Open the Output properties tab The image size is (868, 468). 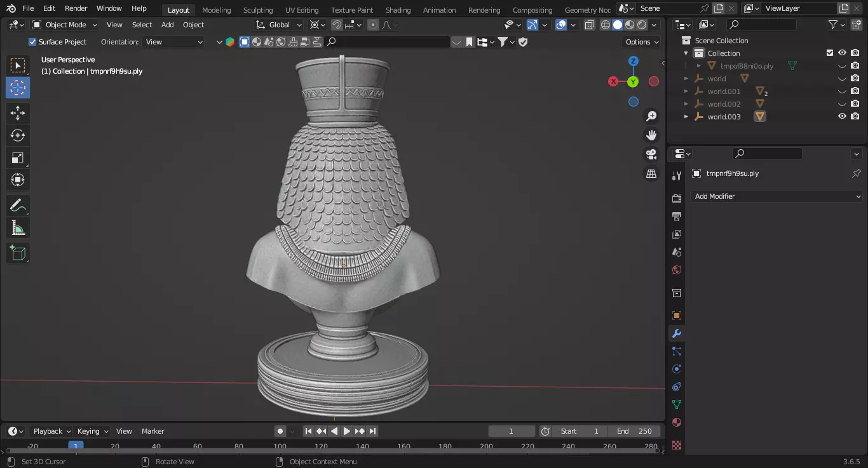pos(677,217)
